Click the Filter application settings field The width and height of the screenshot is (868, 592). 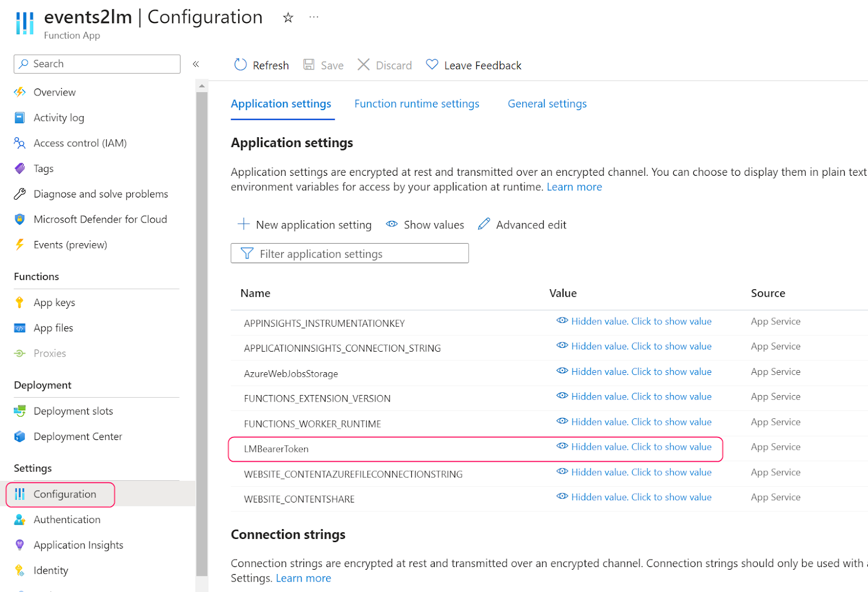click(349, 253)
